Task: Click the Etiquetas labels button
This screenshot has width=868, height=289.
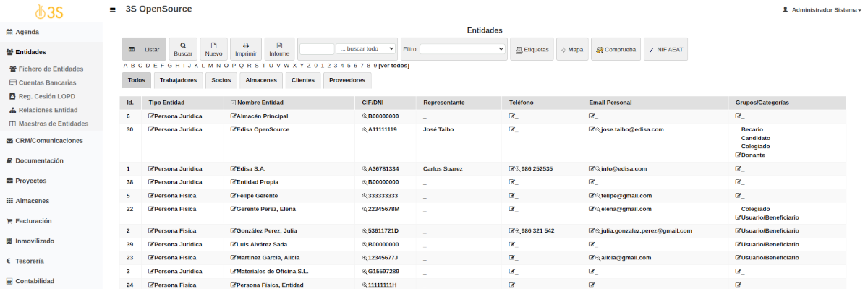Action: click(532, 49)
